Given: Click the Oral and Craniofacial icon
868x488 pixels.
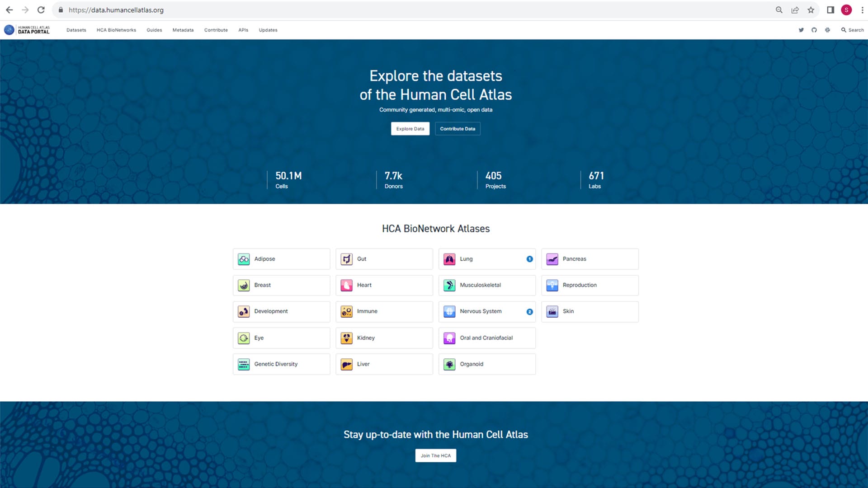Looking at the screenshot, I should [x=449, y=338].
